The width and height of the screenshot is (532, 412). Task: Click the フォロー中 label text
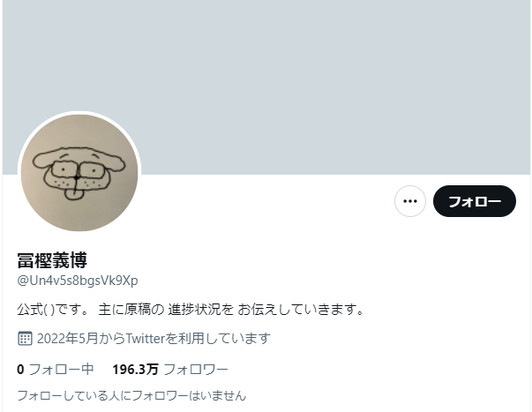click(62, 370)
